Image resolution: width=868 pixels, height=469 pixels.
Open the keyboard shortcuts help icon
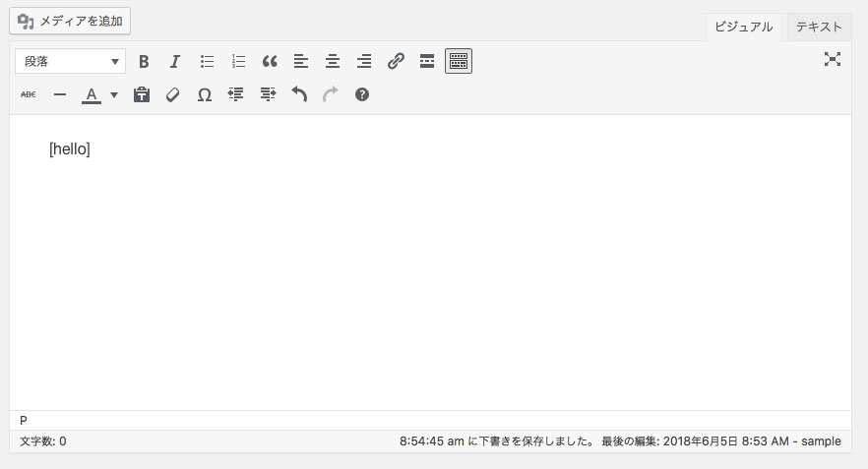[x=362, y=94]
